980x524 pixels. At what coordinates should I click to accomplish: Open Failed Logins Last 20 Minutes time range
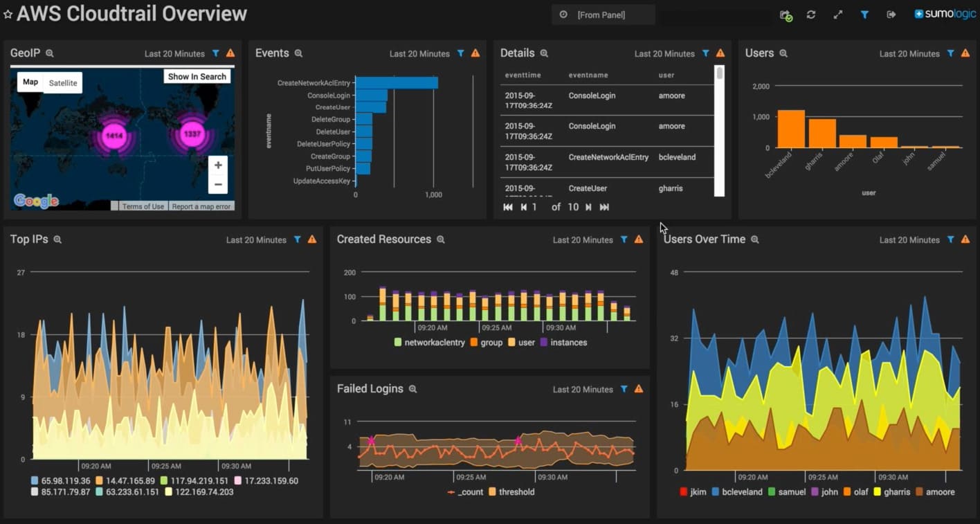583,389
